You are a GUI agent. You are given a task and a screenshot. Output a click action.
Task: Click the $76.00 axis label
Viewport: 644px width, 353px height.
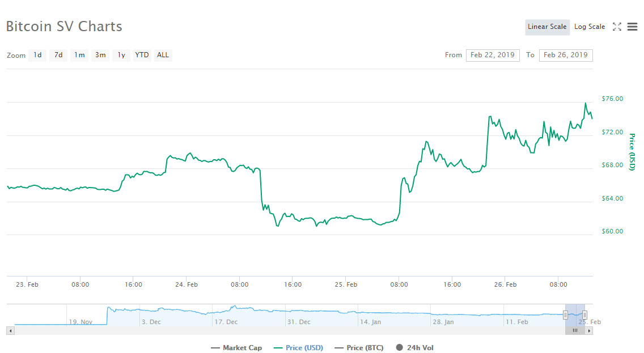pos(612,99)
